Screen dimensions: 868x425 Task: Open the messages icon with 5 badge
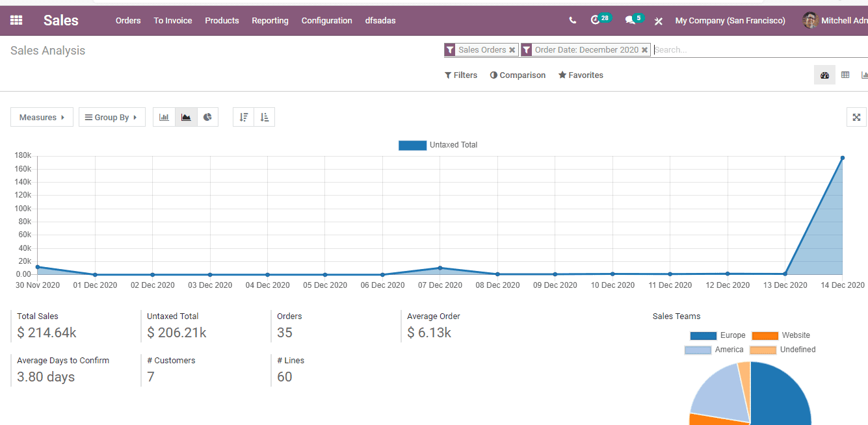(x=634, y=19)
